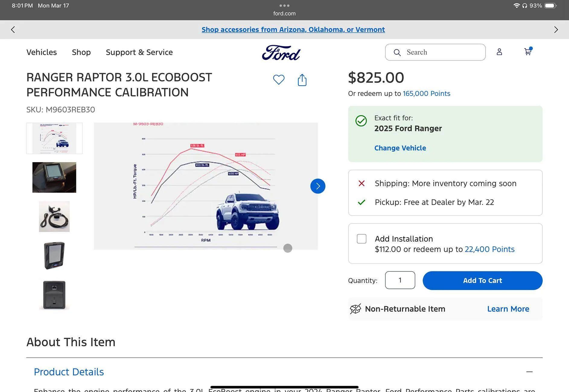569x392 pixels.
Task: Click the ford.com address bar
Action: (284, 14)
